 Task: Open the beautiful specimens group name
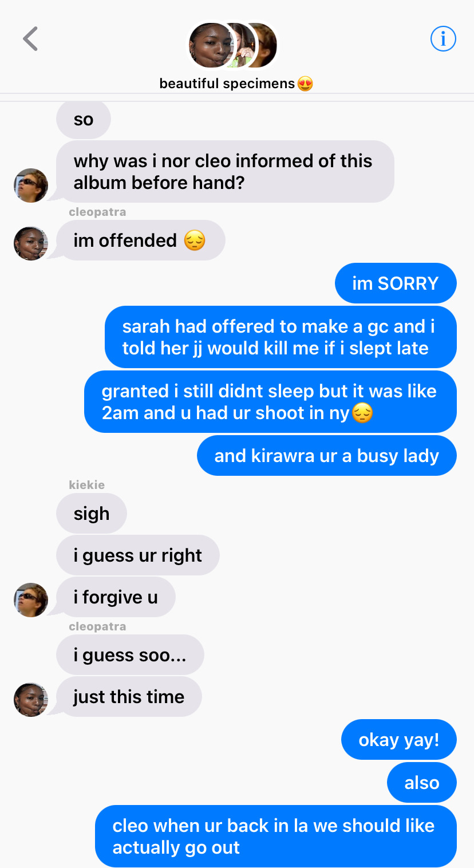[x=236, y=84]
